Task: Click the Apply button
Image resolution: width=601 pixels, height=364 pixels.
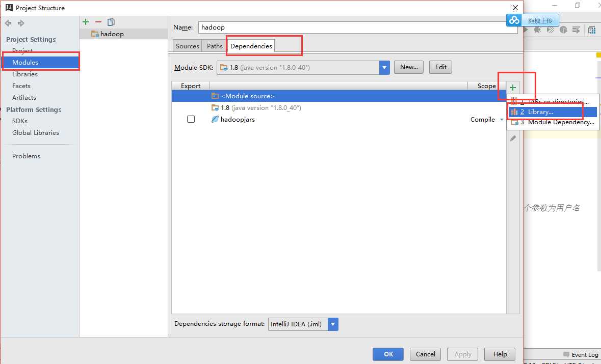Action: tap(463, 354)
